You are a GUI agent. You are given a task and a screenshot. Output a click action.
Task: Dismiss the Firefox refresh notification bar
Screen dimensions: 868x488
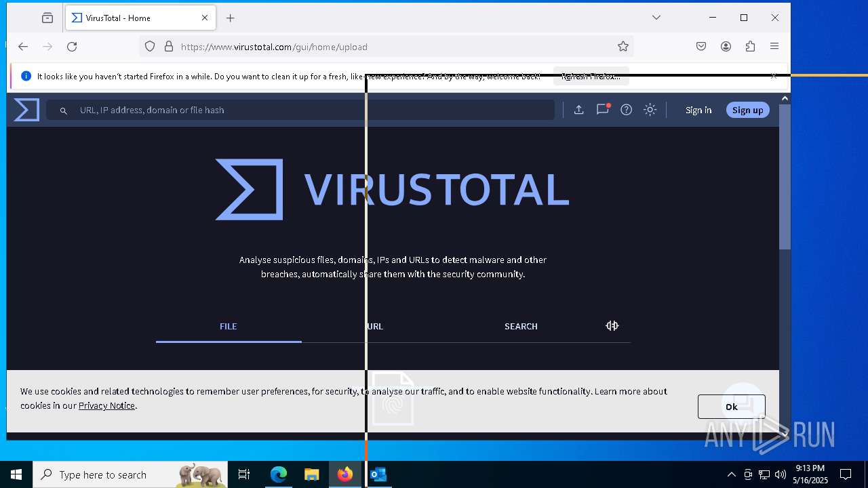[774, 76]
